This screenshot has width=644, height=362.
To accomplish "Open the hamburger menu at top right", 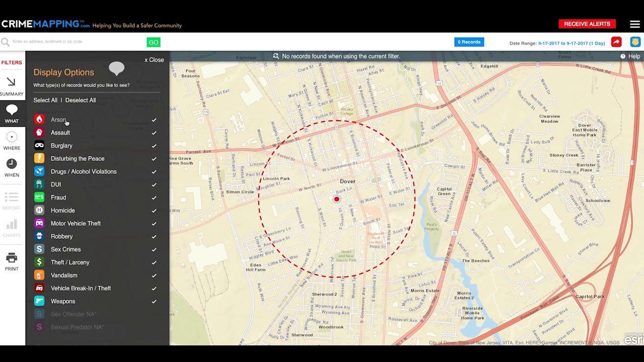I will point(634,24).
